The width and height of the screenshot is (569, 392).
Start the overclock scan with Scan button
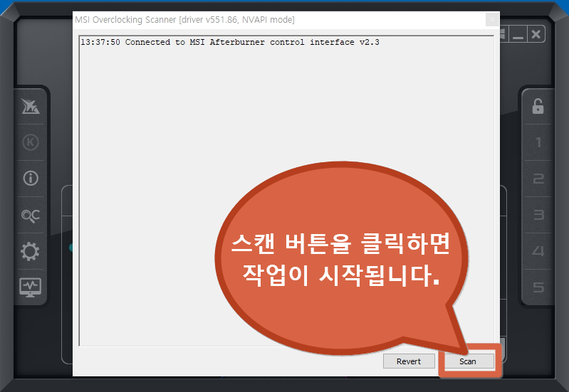pos(469,361)
